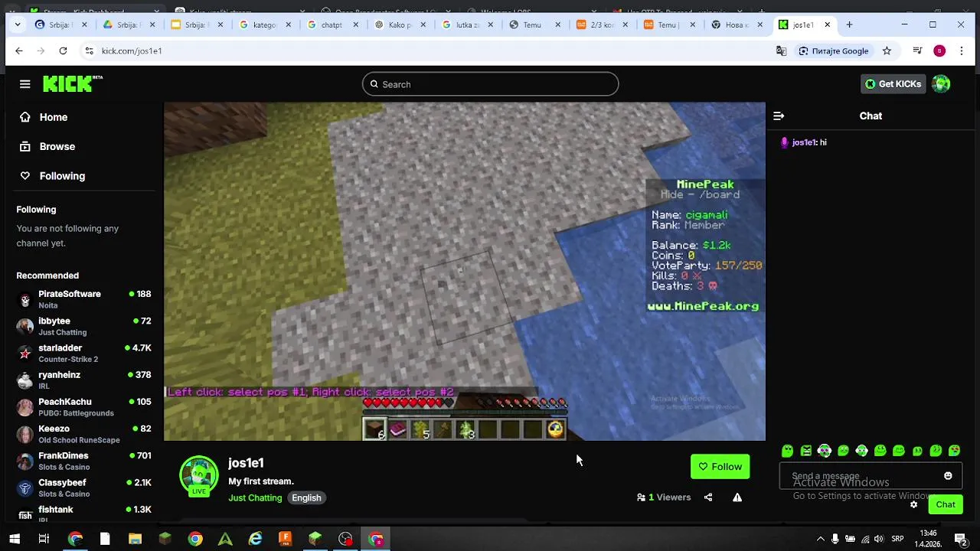Open recommended channel Classybeef

click(x=84, y=487)
